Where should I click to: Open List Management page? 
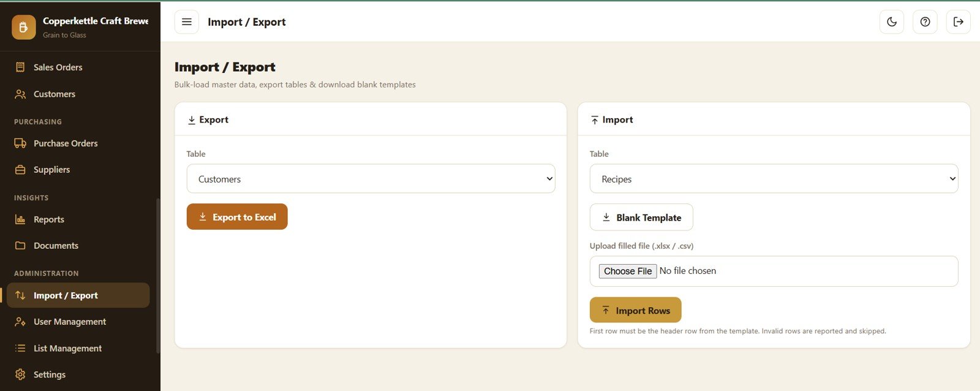pyautogui.click(x=78, y=348)
